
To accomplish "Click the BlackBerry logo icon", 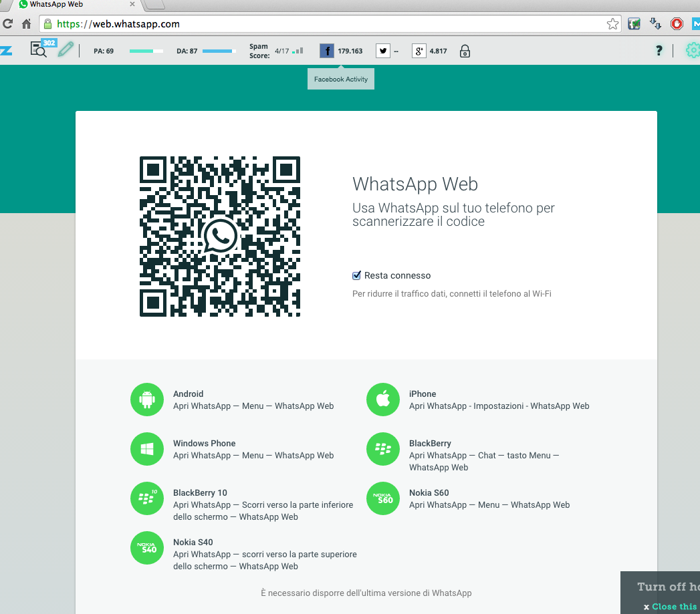I will tap(383, 449).
